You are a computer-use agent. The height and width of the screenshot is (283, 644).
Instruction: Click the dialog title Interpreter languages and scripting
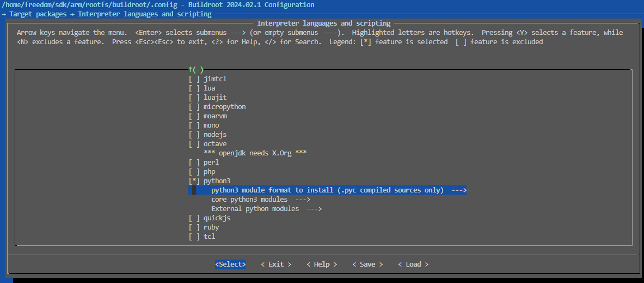point(324,23)
